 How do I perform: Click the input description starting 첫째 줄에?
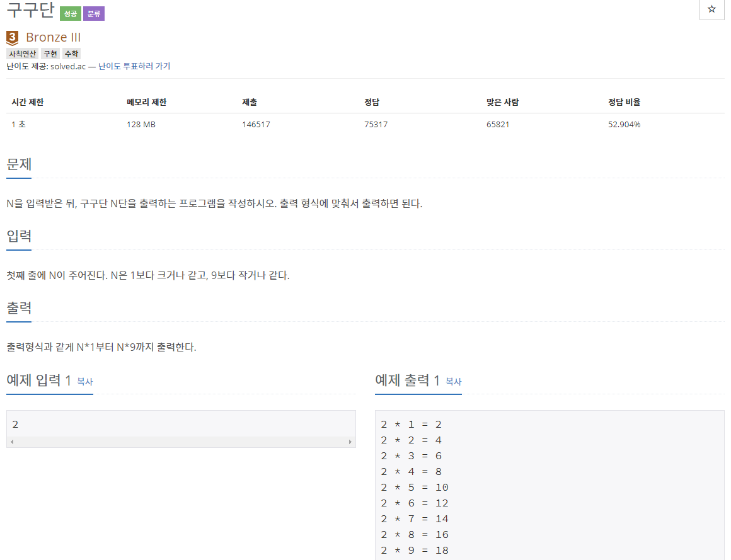point(148,275)
